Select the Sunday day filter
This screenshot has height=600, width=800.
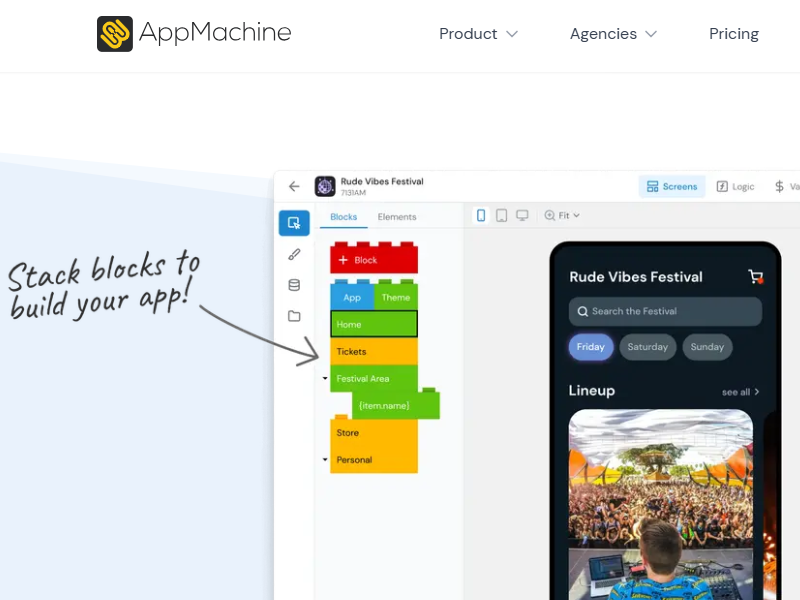click(x=707, y=347)
